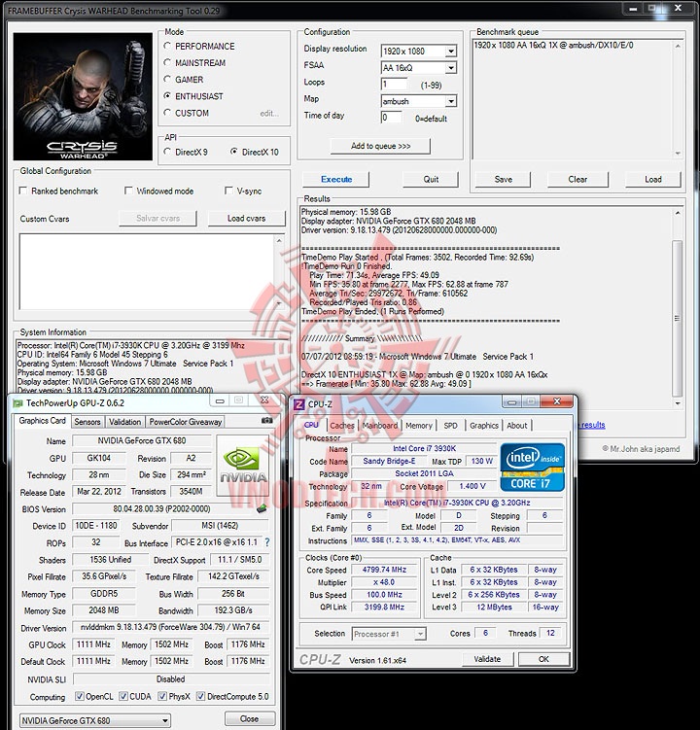Viewport: 700px width, 730px height.
Task: Pick the CUSTOM mode radio button
Action: [x=167, y=113]
